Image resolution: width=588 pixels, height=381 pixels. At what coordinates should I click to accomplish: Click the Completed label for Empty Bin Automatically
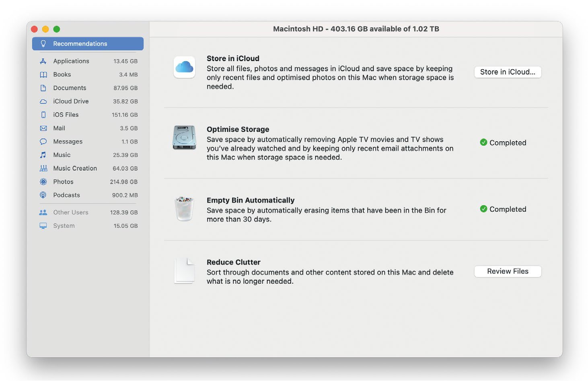coord(508,209)
